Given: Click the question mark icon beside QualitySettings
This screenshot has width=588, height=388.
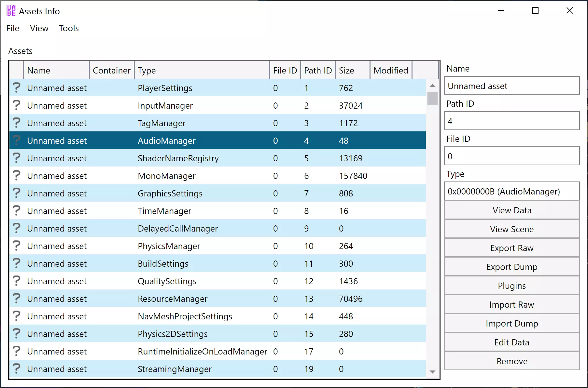Looking at the screenshot, I should click(x=17, y=281).
